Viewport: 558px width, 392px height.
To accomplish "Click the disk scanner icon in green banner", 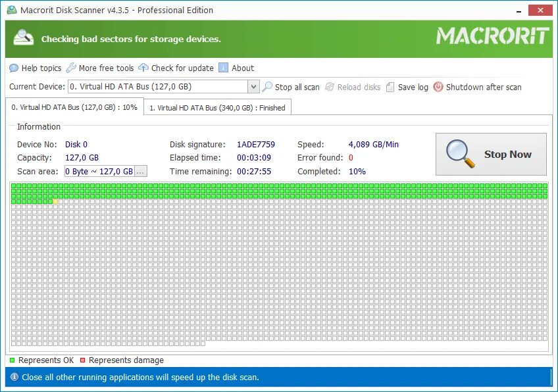I will tap(24, 37).
